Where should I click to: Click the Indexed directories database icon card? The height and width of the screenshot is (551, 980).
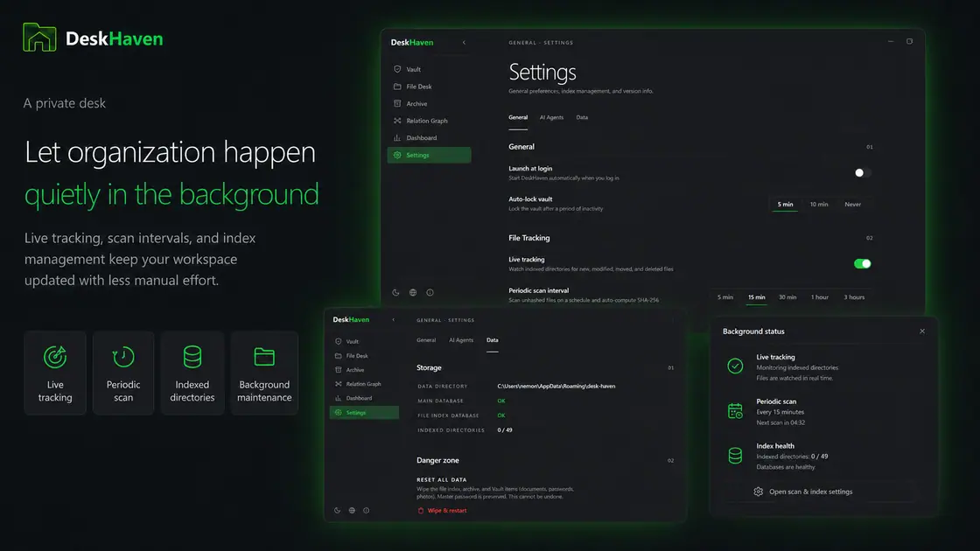point(192,357)
